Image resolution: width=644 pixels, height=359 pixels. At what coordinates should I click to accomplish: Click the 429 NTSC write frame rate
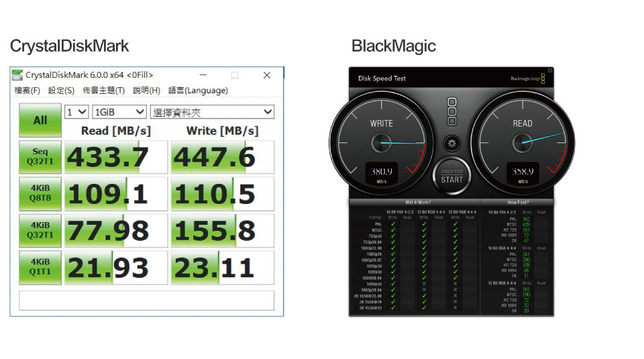point(526,224)
